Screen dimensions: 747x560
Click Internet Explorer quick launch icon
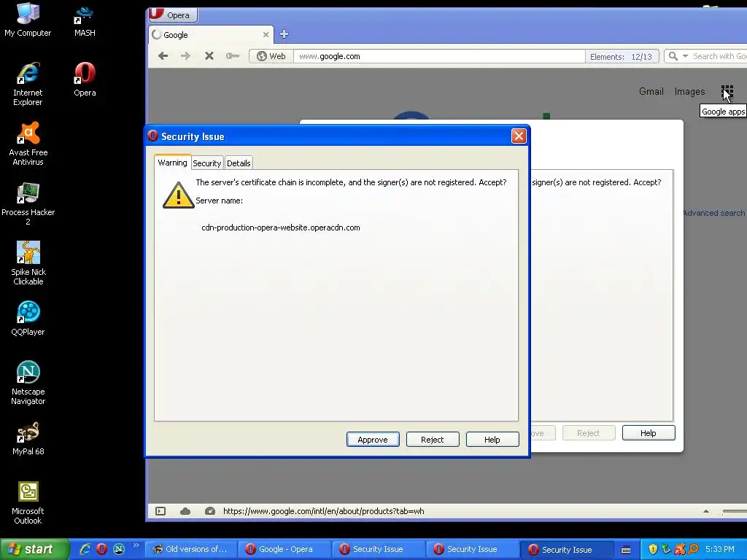(85, 549)
